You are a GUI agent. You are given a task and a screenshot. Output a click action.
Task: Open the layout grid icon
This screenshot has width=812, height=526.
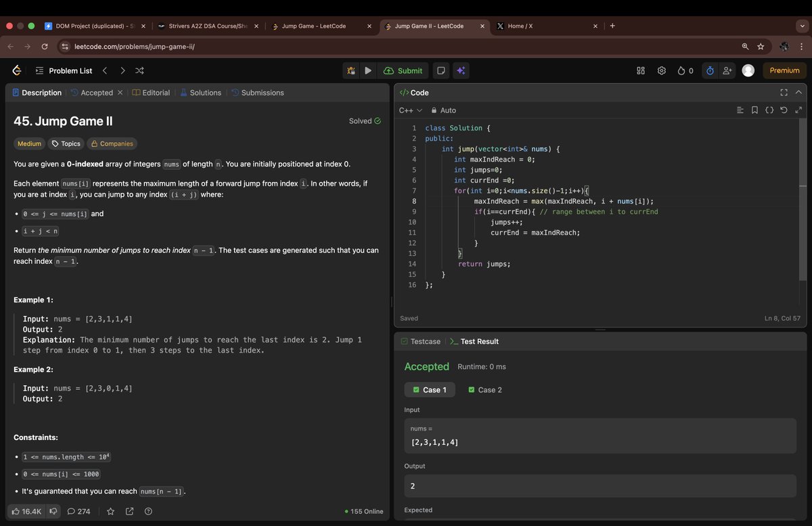point(641,70)
